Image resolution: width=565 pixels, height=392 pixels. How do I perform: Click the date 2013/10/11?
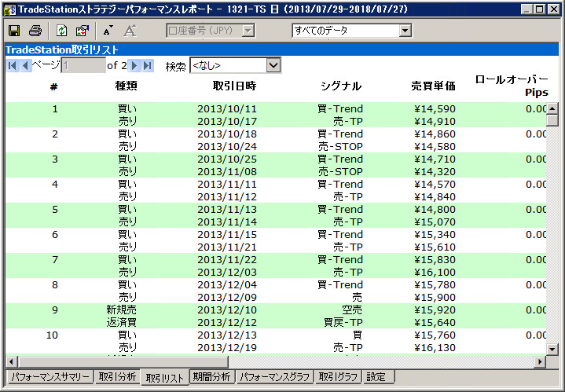click(x=227, y=109)
